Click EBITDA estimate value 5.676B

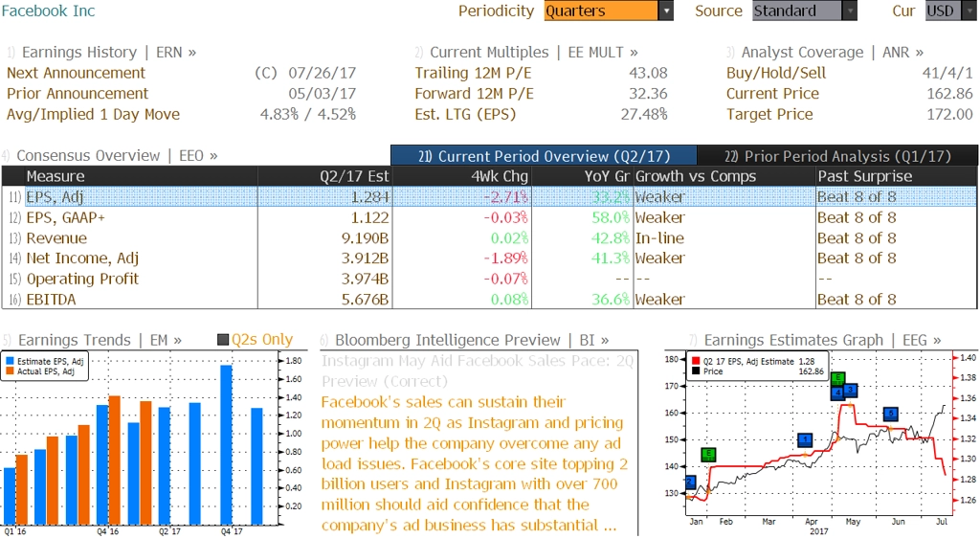click(x=365, y=300)
